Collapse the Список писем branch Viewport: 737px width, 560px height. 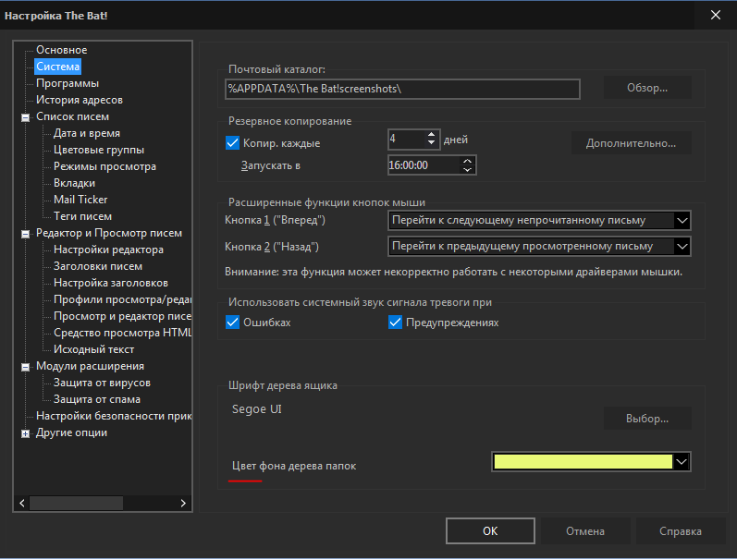pos(25,117)
